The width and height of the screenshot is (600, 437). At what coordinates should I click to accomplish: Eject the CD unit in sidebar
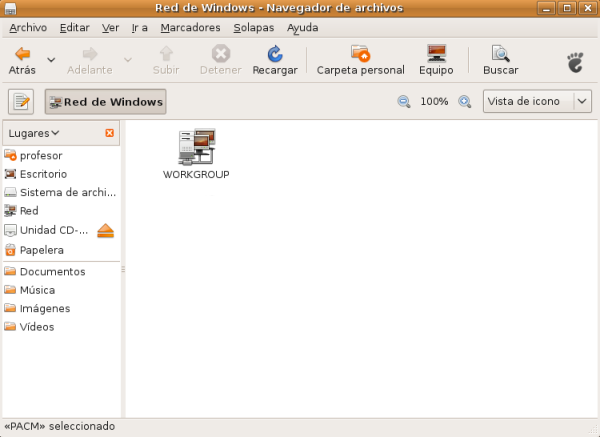107,231
